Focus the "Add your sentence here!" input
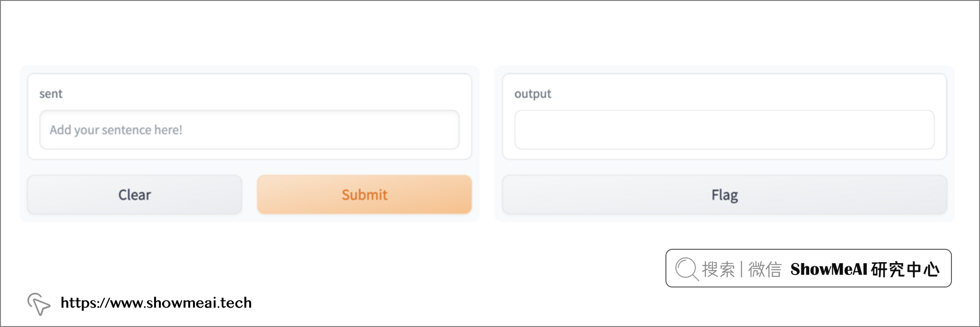The height and width of the screenshot is (327, 980). 249,130
